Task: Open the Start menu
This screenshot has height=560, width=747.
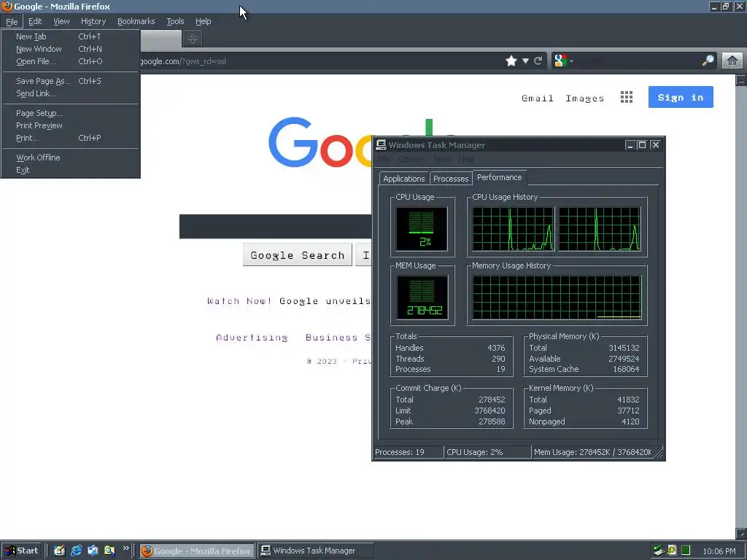Action: click(21, 551)
